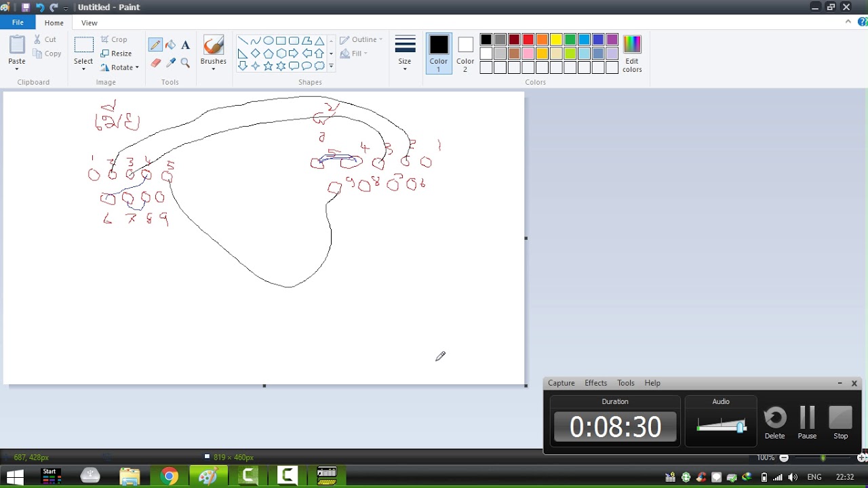Click the Save icon in title bar
This screenshot has width=868, height=488.
(x=26, y=7)
